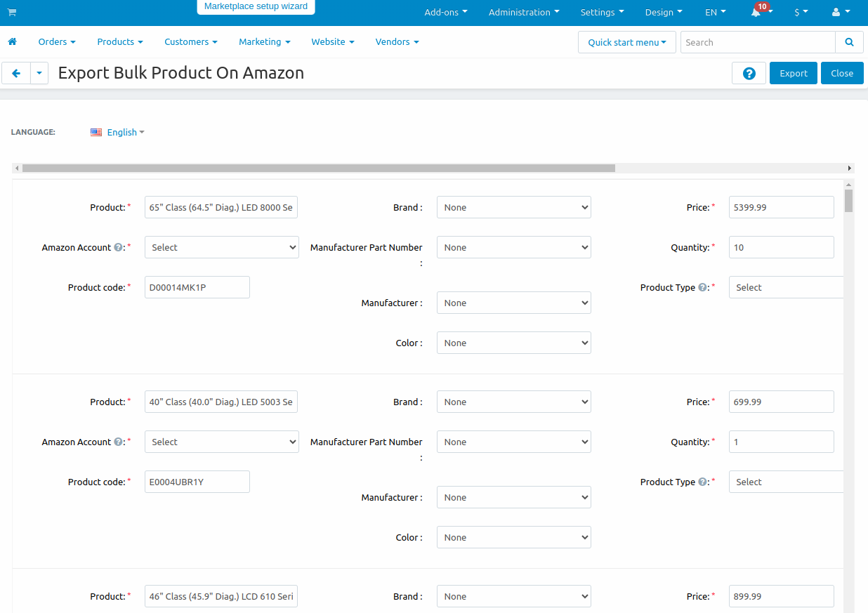The height and width of the screenshot is (613, 868).
Task: Click Amazon Account help icon for 40" product
Action: pos(118,442)
